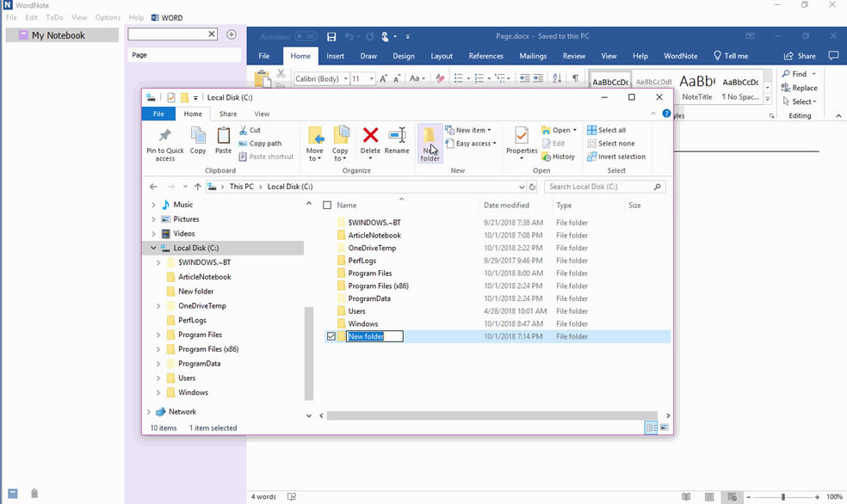The image size is (847, 504).
Task: Collapse the Local Disk (C:) tree item
Action: (152, 247)
